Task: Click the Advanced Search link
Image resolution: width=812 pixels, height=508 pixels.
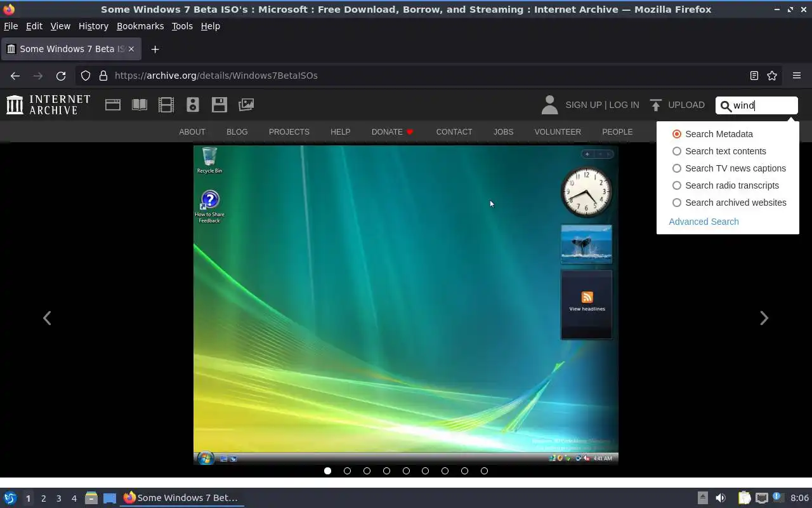Action: tap(704, 222)
